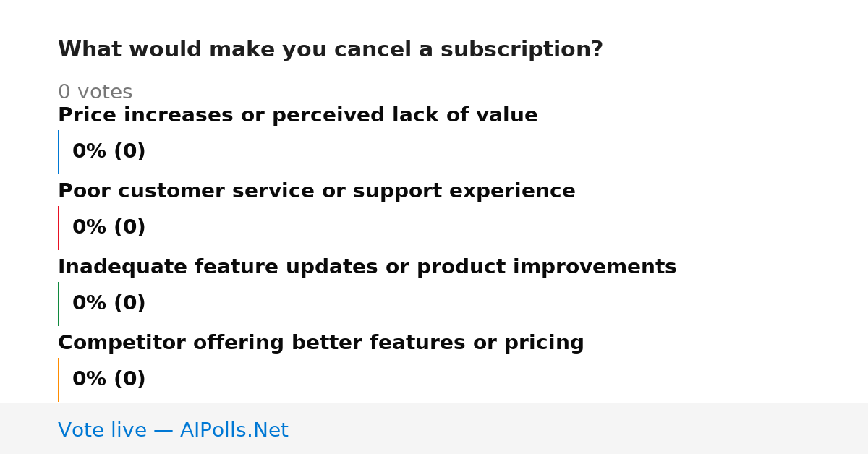Click the 0% (0) result for Inadequate feature updates
This screenshot has height=454, width=868.
(x=109, y=304)
